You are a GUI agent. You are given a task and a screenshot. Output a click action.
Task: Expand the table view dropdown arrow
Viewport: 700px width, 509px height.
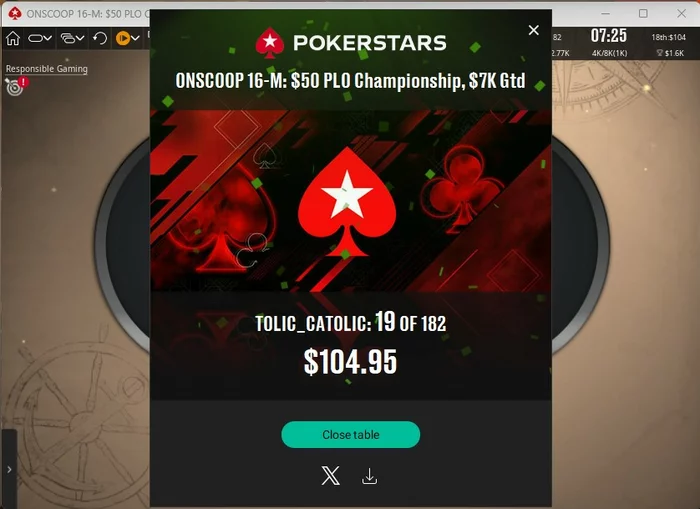48,38
